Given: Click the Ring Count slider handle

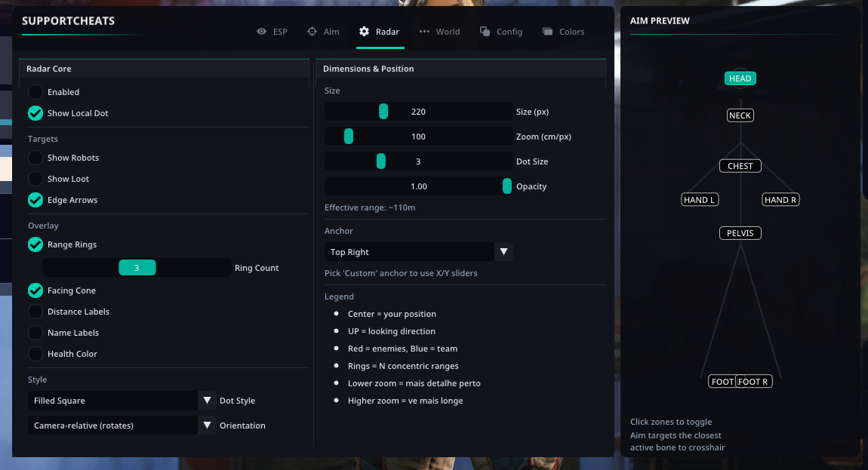Looking at the screenshot, I should point(137,268).
